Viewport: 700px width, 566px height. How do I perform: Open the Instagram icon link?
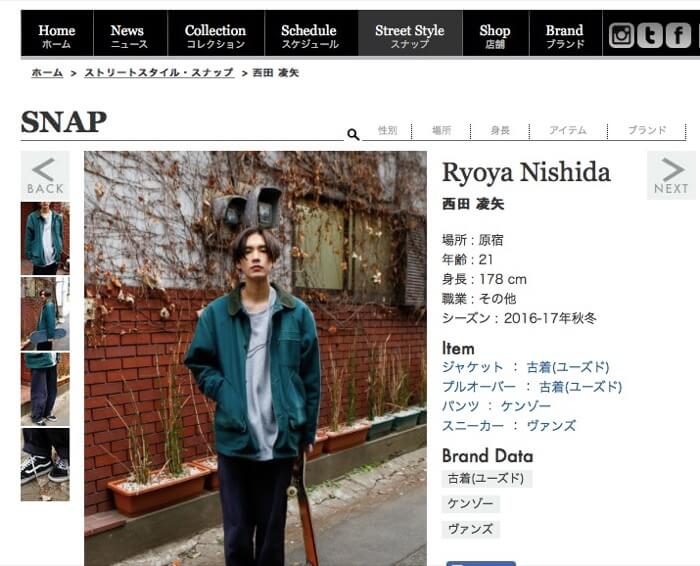click(x=621, y=35)
